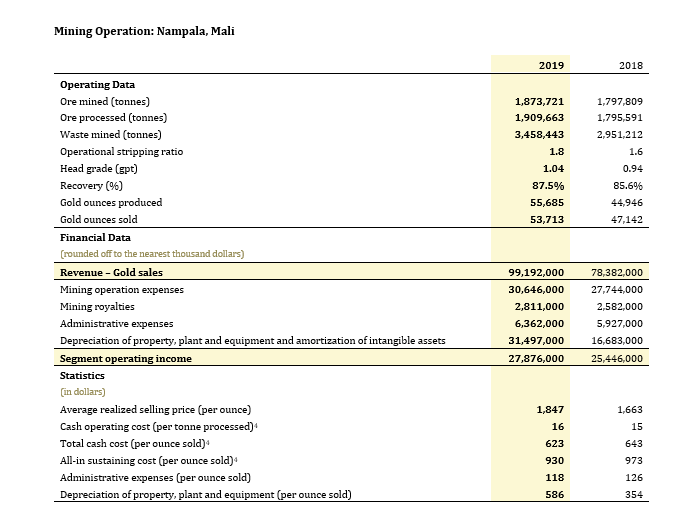Select the 'Segment operating income' row label

[x=126, y=359]
